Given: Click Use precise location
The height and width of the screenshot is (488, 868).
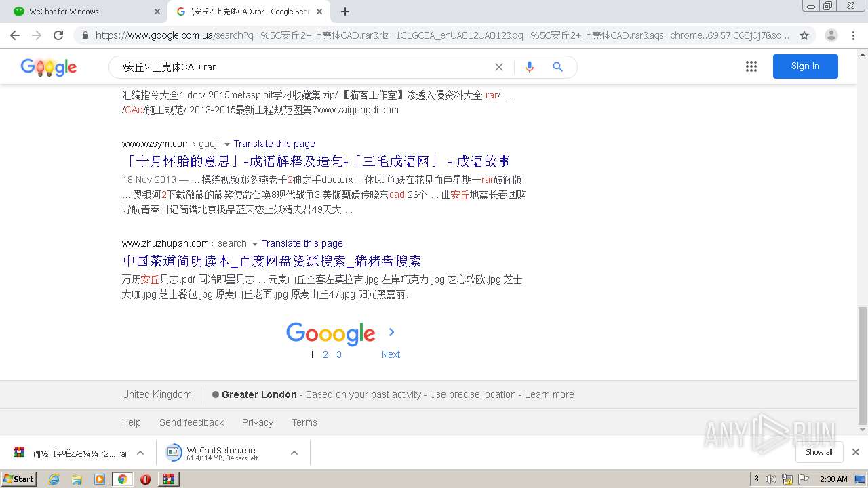Looking at the screenshot, I should click(473, 394).
